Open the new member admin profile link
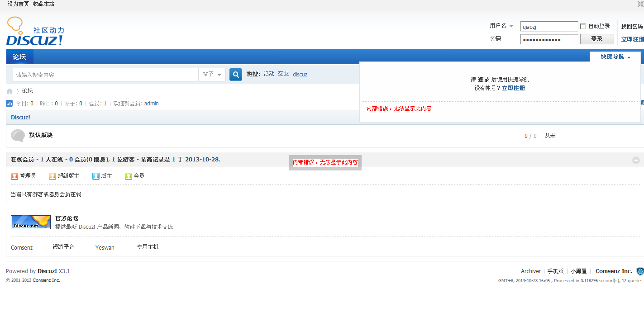644x326 pixels. pyautogui.click(x=152, y=104)
